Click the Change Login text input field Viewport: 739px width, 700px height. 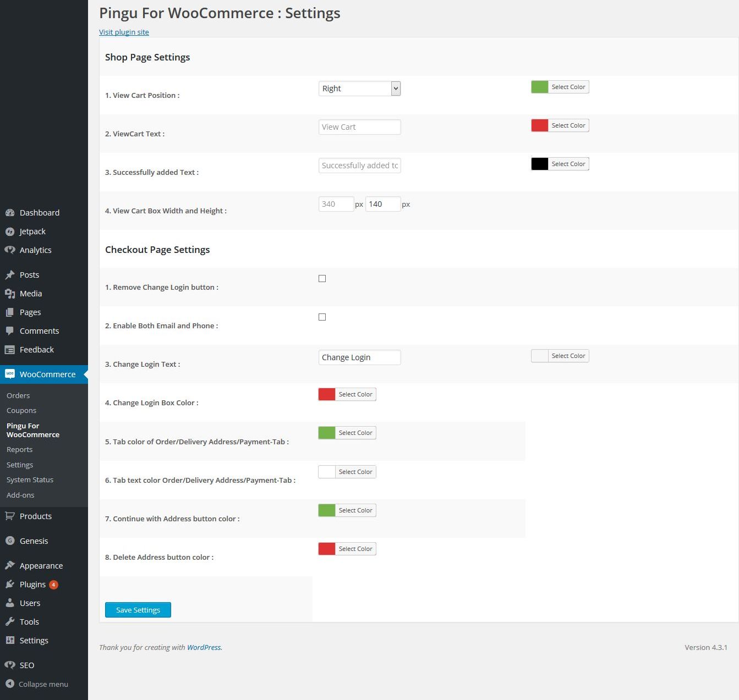coord(360,357)
